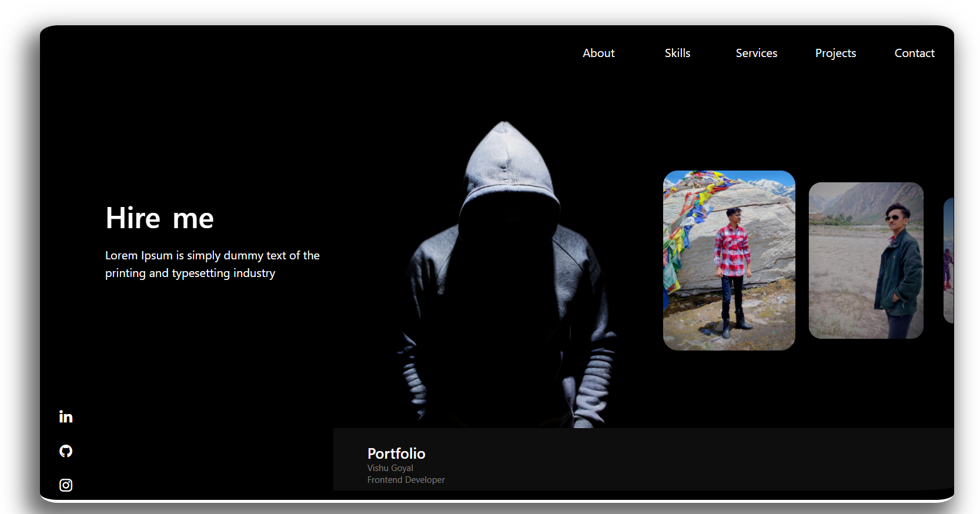980x514 pixels.
Task: Go to the Skills section
Action: tap(677, 53)
